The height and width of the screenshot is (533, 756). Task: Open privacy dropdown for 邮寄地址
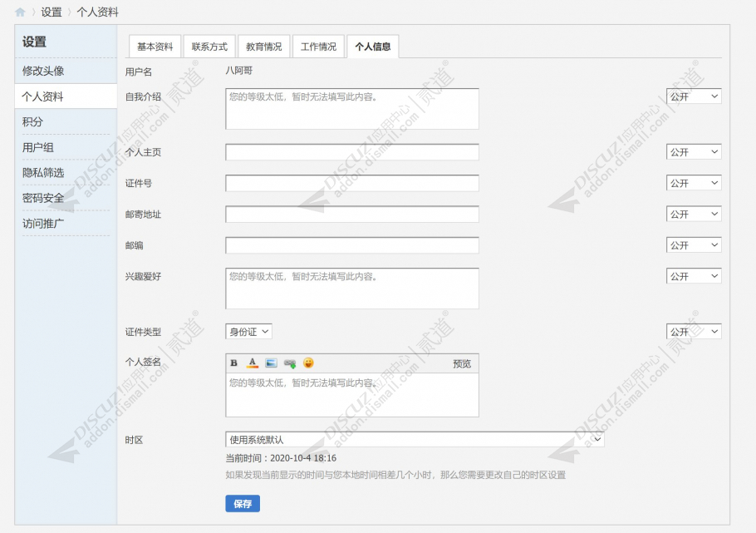click(x=694, y=214)
